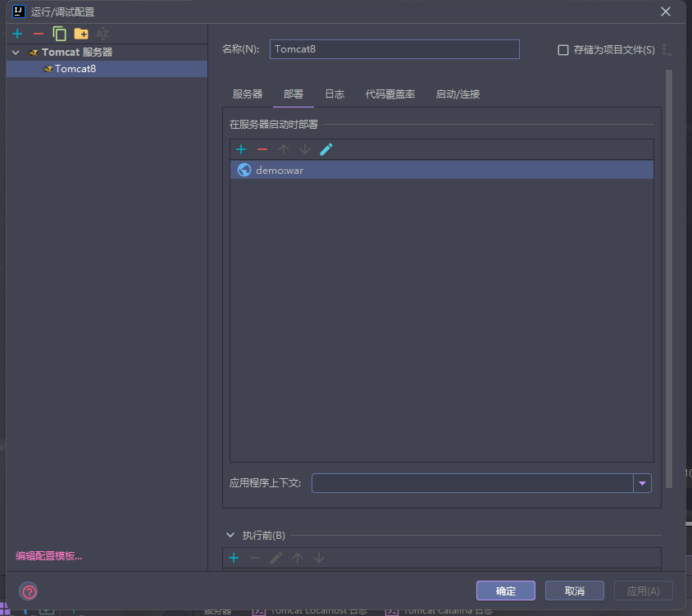Add a new run configuration
This screenshot has width=692, height=616.
tap(17, 34)
